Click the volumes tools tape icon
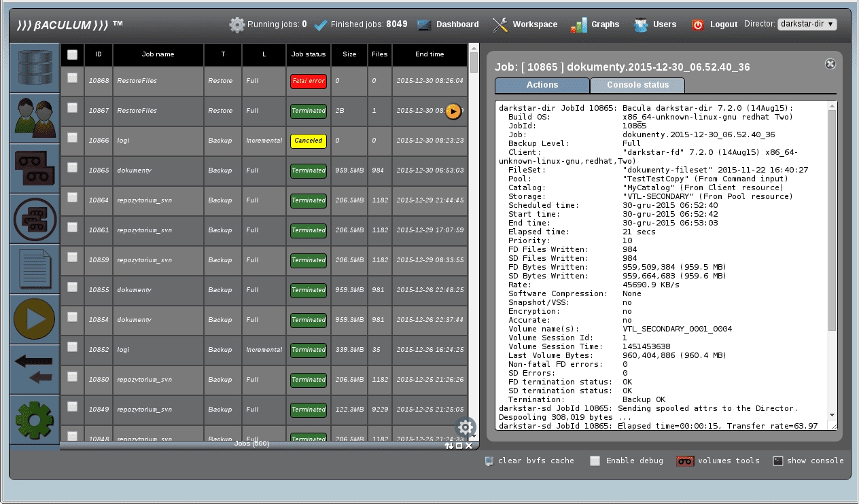The width and height of the screenshot is (859, 504). tap(685, 461)
